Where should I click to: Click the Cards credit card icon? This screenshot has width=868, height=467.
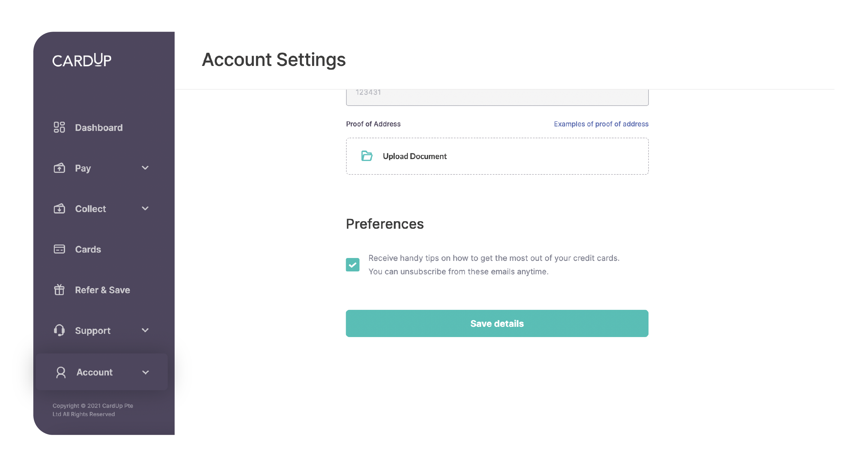coord(59,249)
